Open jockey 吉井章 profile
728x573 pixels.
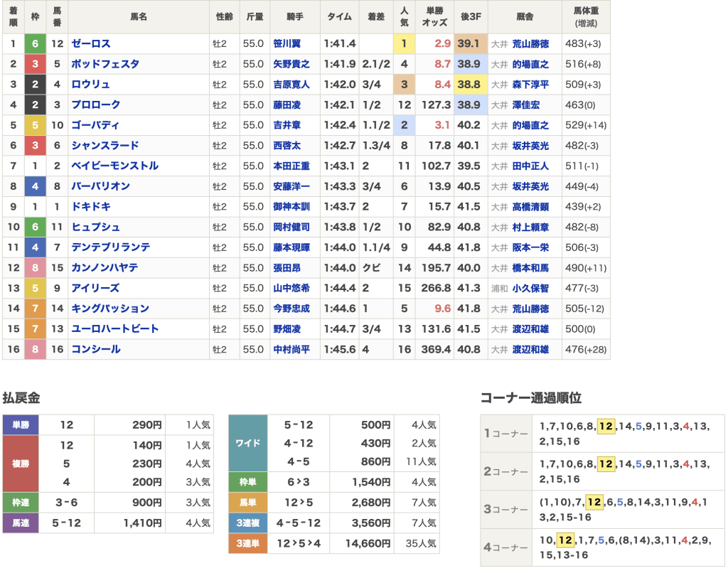coord(287,125)
